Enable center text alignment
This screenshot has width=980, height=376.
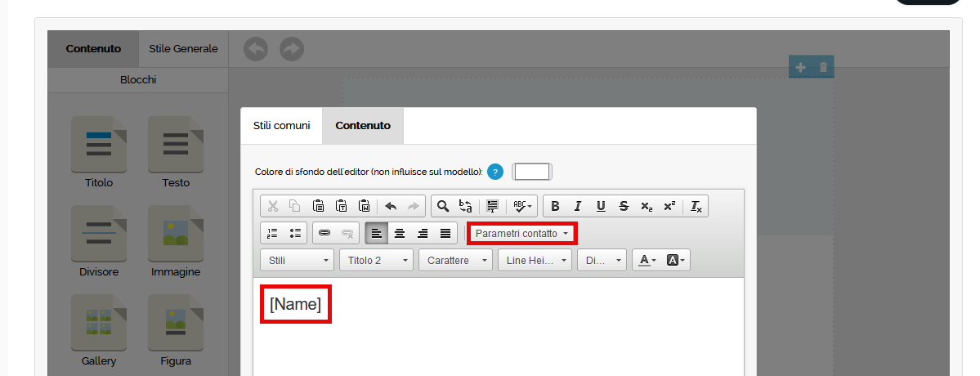[x=400, y=233]
